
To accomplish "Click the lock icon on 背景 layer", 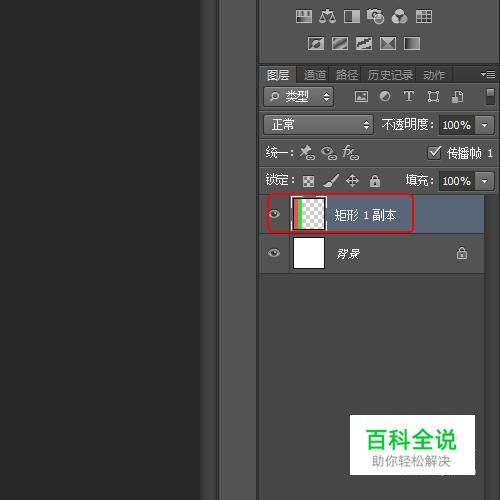I will (462, 253).
